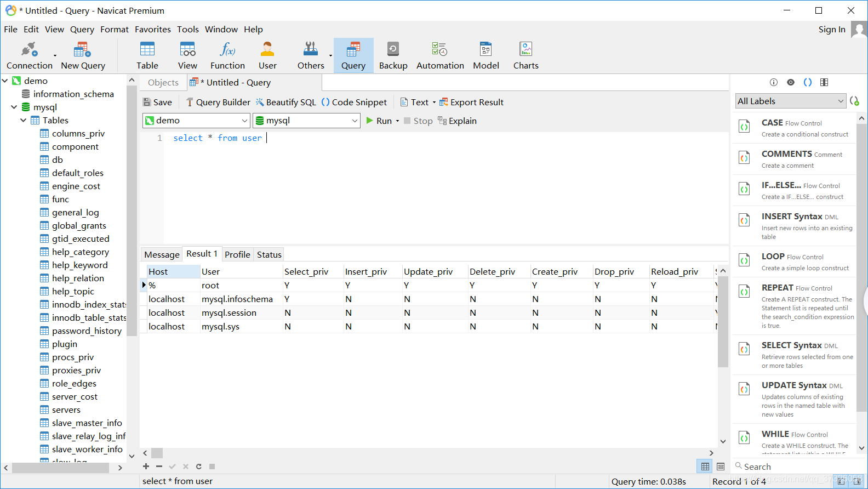Open the Charts toolbar icon

(x=526, y=55)
